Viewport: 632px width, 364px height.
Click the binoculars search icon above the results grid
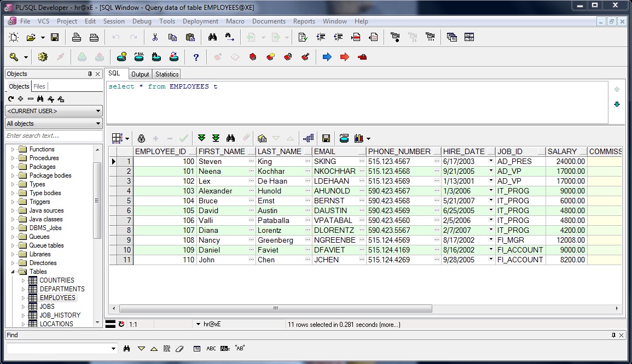tap(231, 138)
